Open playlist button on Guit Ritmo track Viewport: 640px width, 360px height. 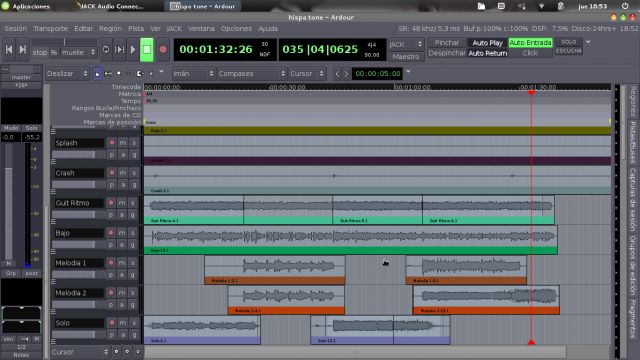pyautogui.click(x=111, y=215)
